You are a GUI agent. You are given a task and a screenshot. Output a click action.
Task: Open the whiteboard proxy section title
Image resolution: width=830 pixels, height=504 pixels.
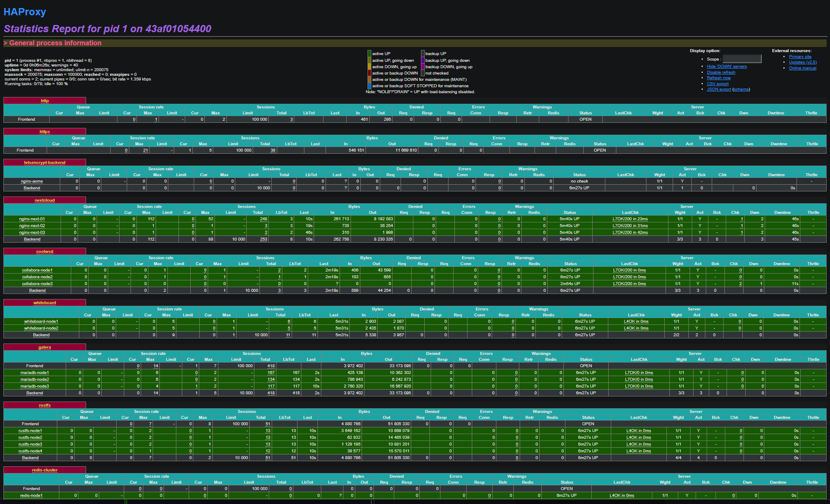[x=45, y=303]
